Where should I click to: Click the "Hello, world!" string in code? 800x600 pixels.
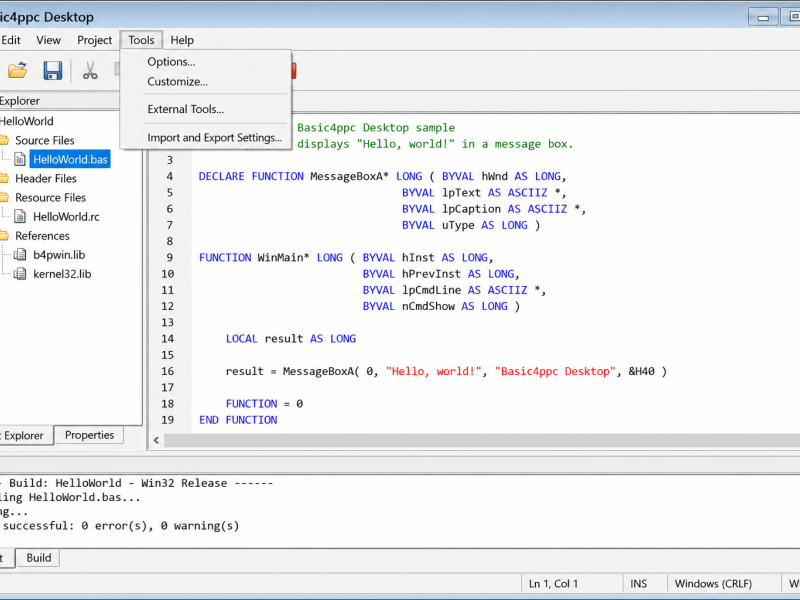coord(434,371)
